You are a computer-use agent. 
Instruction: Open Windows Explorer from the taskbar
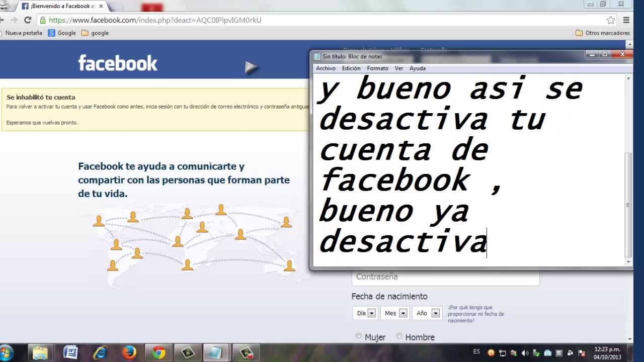click(x=40, y=353)
